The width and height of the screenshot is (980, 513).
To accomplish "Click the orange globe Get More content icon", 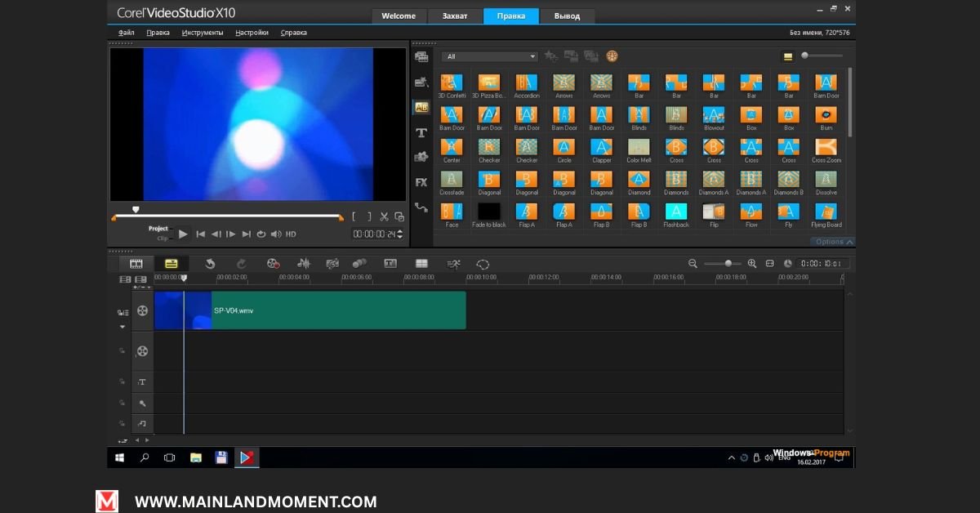I will [612, 56].
